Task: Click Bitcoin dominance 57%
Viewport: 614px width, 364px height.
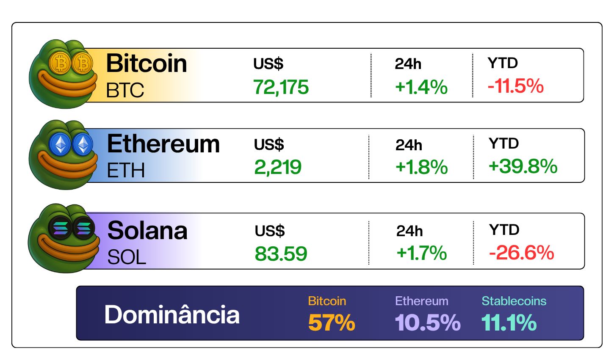Action: pyautogui.click(x=332, y=323)
